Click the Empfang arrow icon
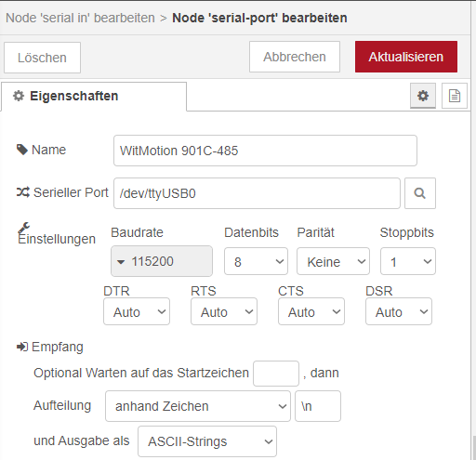The height and width of the screenshot is (460, 476). [x=22, y=347]
